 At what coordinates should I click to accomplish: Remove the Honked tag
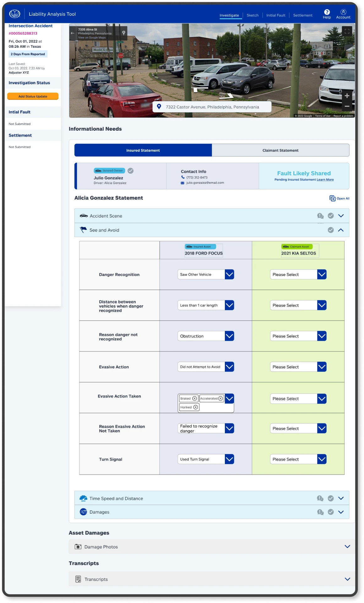pos(196,407)
